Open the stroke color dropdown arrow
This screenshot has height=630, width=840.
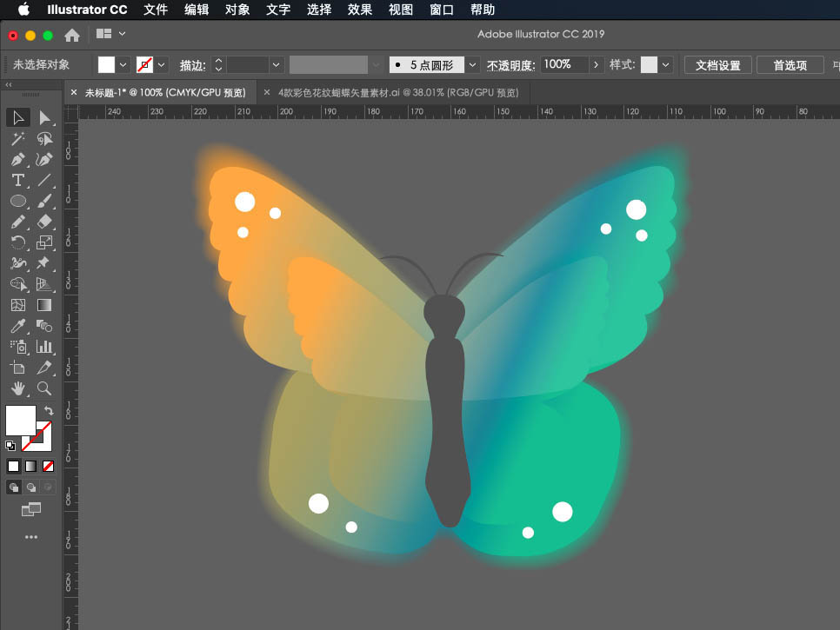point(161,65)
